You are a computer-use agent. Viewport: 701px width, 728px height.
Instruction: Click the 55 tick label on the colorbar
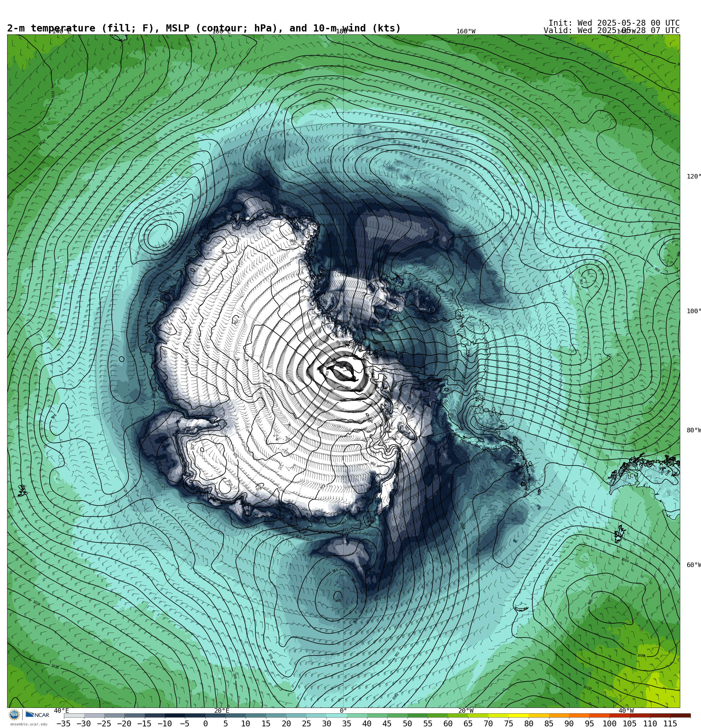coord(428,723)
